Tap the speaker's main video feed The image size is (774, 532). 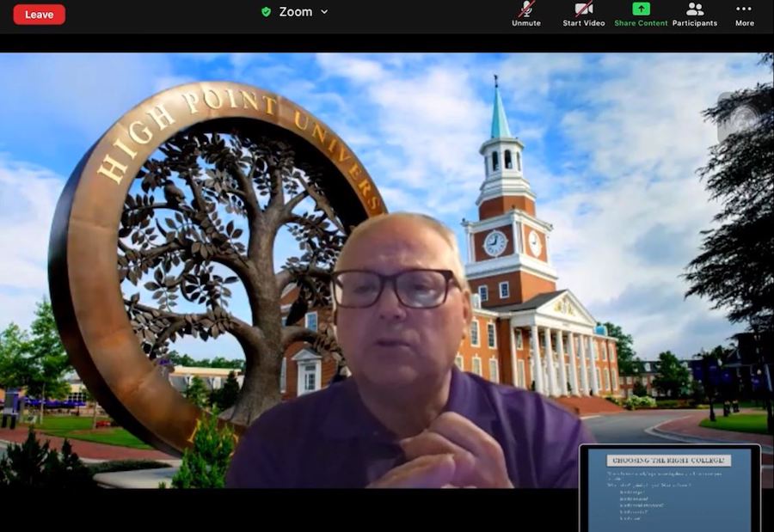tap(387, 271)
